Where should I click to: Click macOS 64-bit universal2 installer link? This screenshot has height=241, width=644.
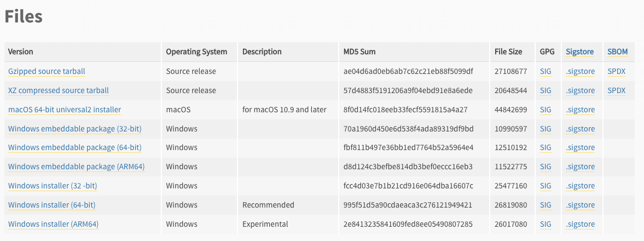tap(65, 110)
